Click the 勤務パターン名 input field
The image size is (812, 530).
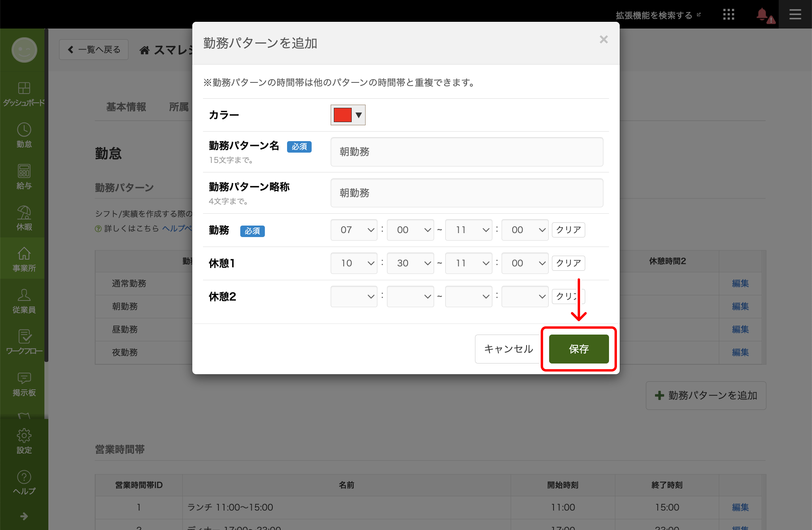[467, 152]
